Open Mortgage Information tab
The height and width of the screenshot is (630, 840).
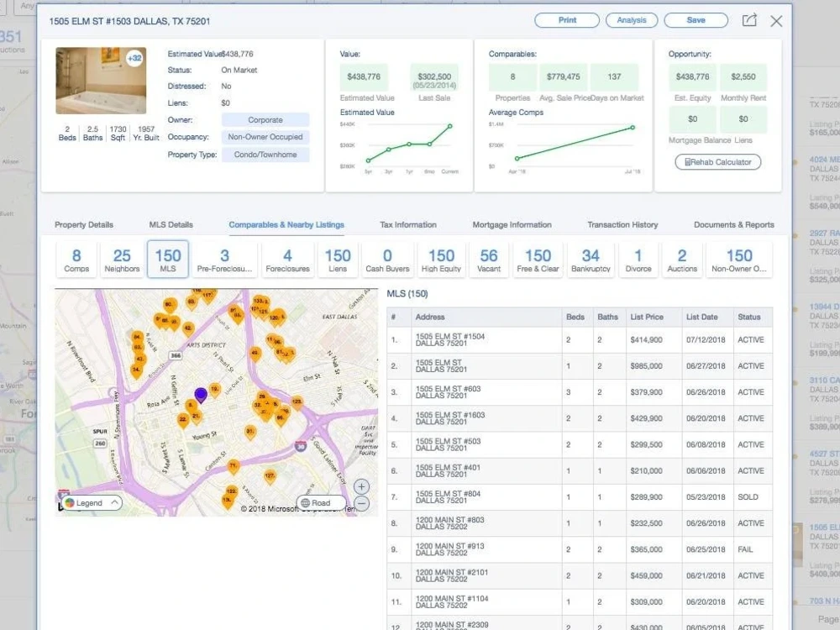pos(512,225)
